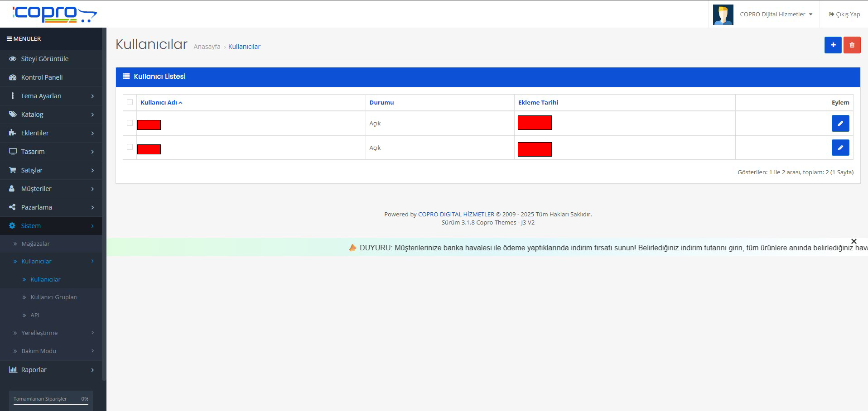Click the Tamamlanan Siparişler progress bar
868x411 pixels.
(51, 404)
